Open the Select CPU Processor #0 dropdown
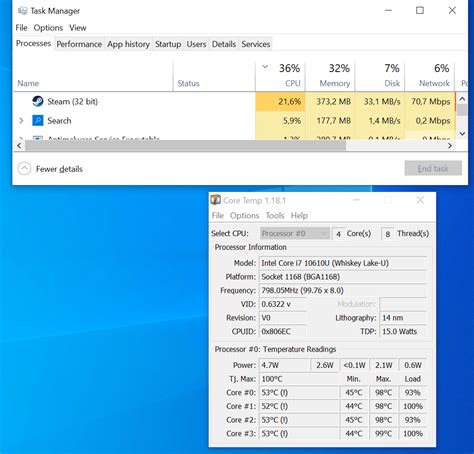 [295, 233]
